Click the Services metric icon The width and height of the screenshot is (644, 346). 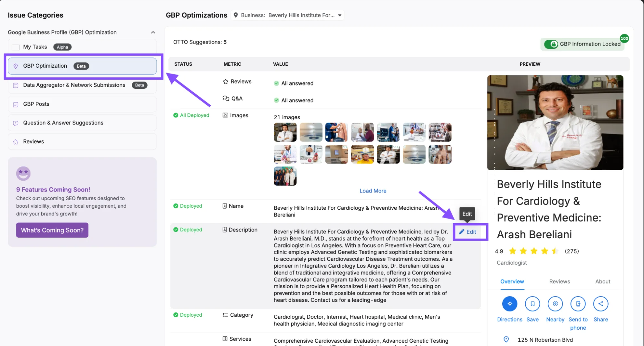click(x=225, y=339)
